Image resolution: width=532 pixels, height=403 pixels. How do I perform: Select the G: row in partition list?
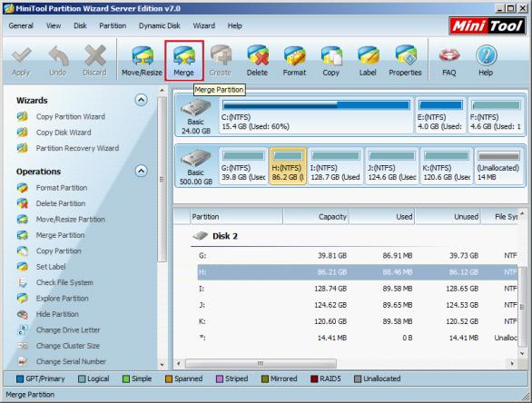coord(358,256)
